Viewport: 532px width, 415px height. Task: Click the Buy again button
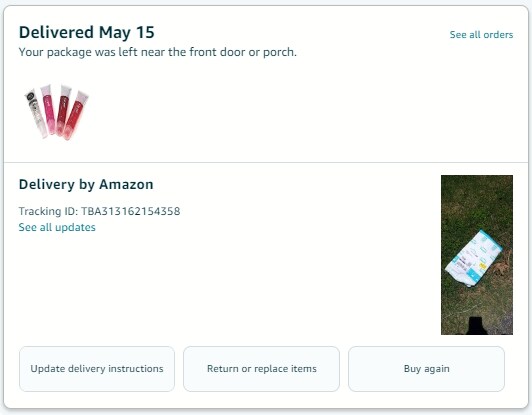click(426, 369)
